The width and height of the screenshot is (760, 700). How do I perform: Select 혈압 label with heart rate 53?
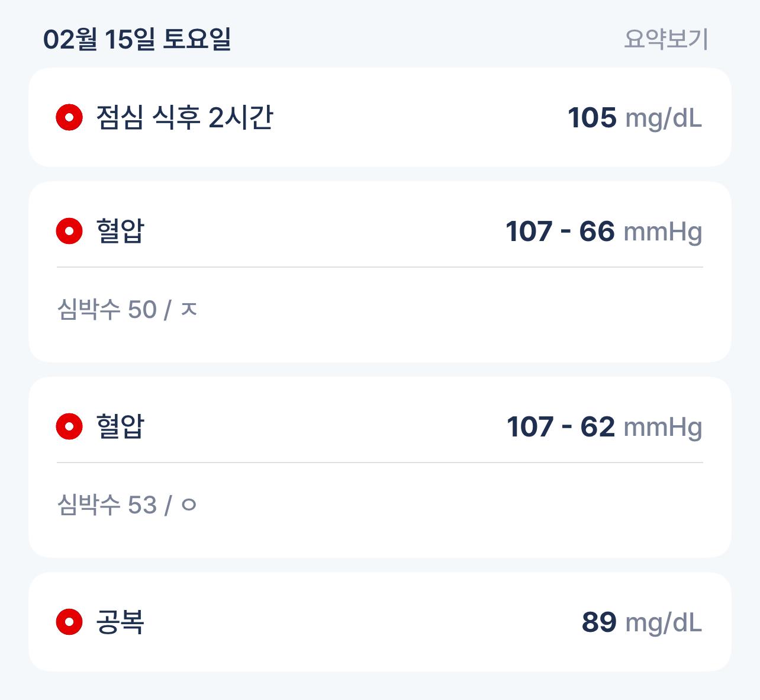point(120,426)
